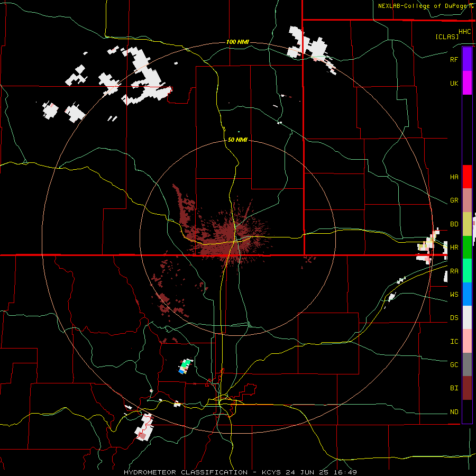Select the dusty-pink GR legend swatch
476x476 pixels.
point(467,200)
